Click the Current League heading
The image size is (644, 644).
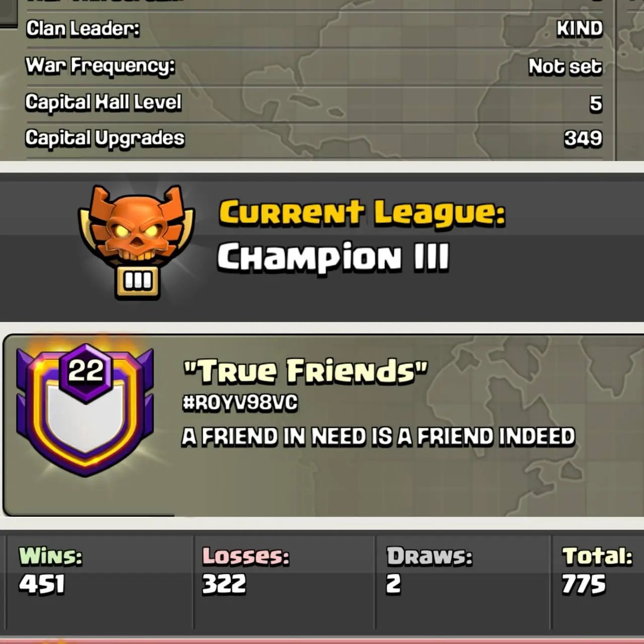362,212
